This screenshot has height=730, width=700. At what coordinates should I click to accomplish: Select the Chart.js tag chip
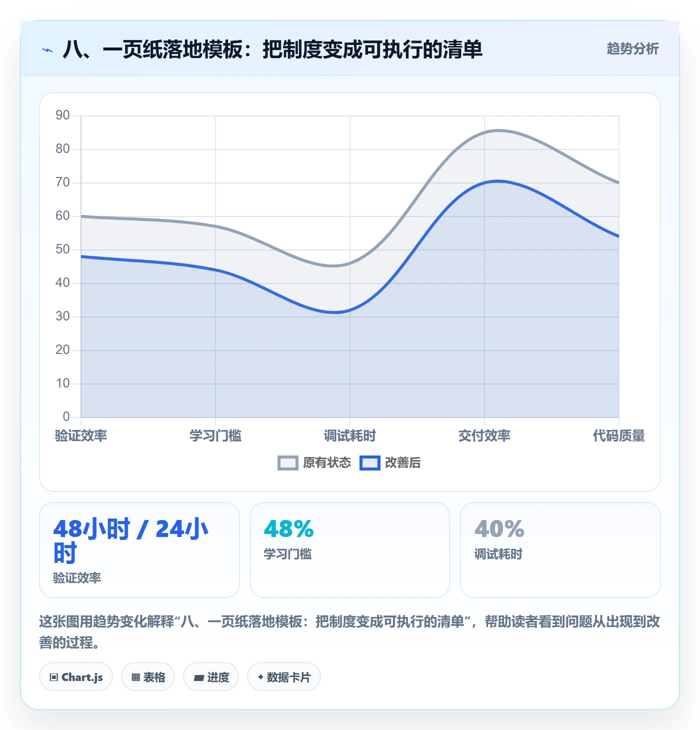(x=76, y=677)
